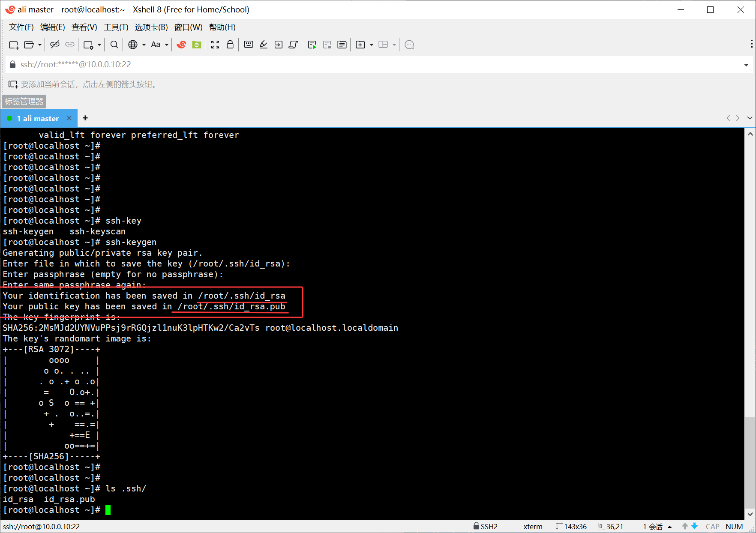Open the toolbar overflow options dots
This screenshot has width=756, height=533.
[x=752, y=45]
